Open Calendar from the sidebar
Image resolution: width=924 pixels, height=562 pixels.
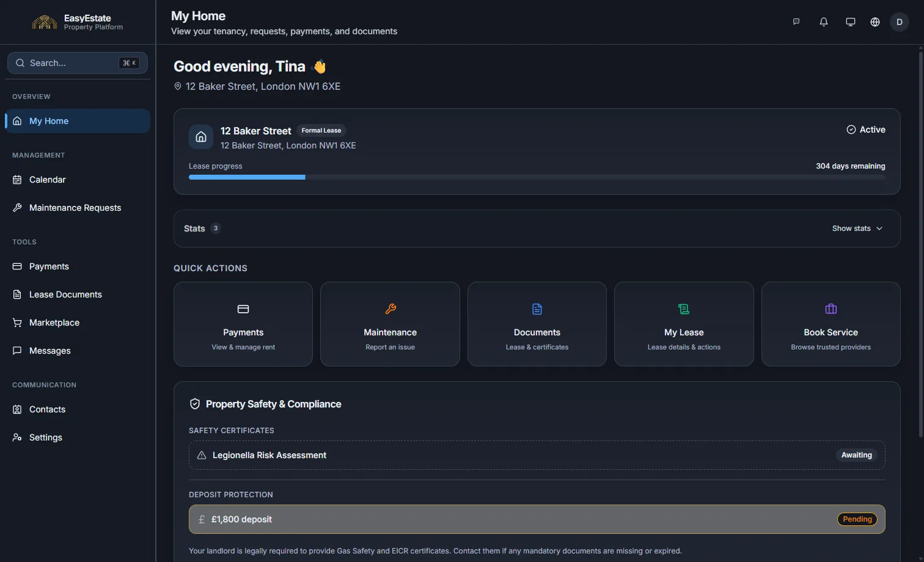click(x=78, y=180)
